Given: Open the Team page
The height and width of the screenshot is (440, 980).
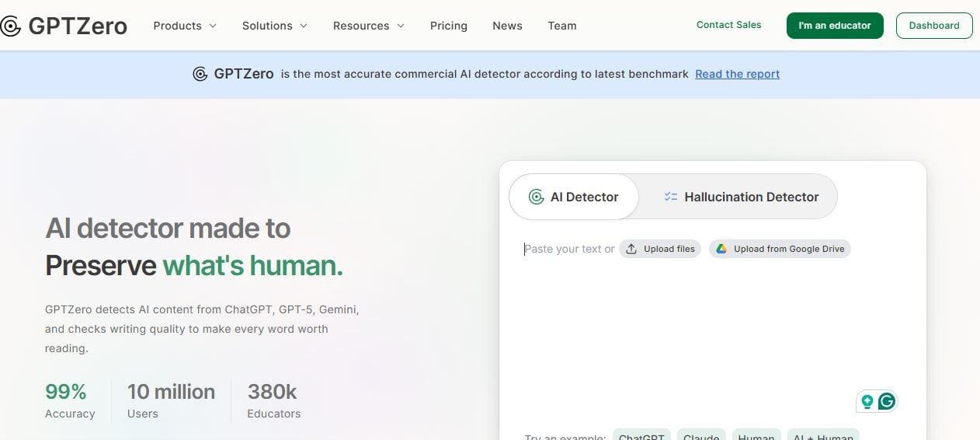Looking at the screenshot, I should (562, 26).
